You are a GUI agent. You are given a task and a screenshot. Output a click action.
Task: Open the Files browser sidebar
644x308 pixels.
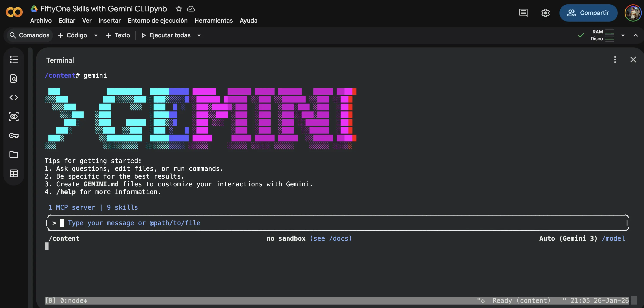click(x=14, y=154)
